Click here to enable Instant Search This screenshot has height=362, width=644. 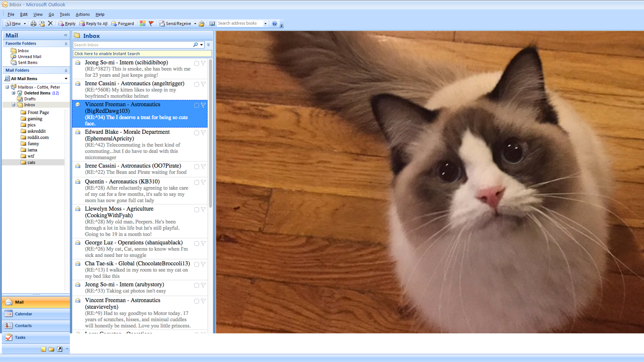107,54
